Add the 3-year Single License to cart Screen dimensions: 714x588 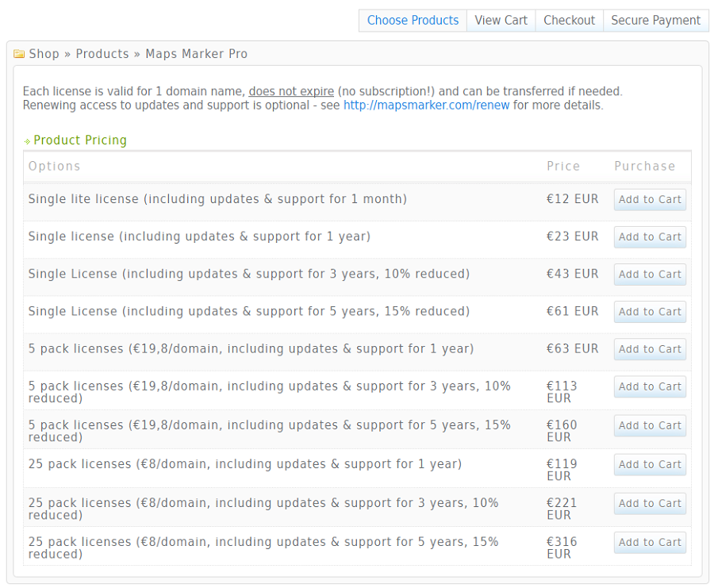coord(650,274)
